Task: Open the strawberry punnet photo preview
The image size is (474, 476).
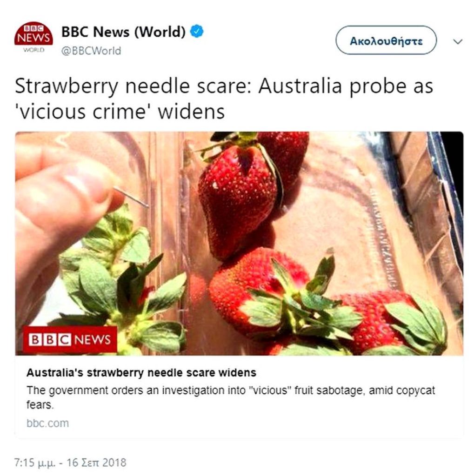Action: (x=239, y=244)
